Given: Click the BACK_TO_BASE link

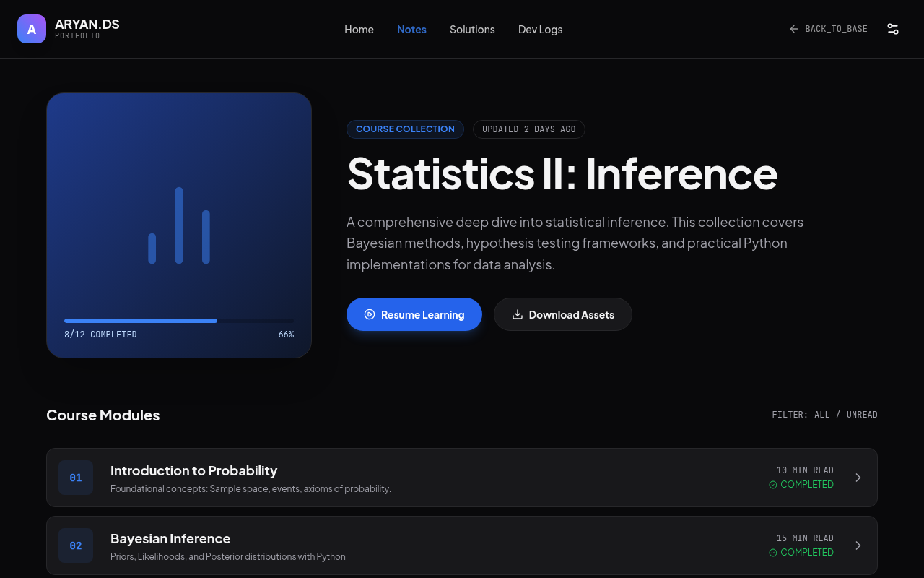Looking at the screenshot, I should pyautogui.click(x=836, y=29).
